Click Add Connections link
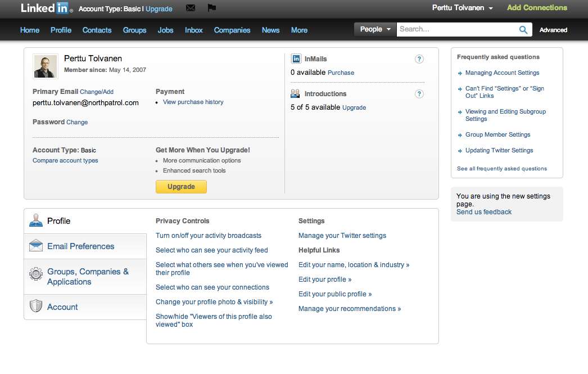 click(x=537, y=7)
